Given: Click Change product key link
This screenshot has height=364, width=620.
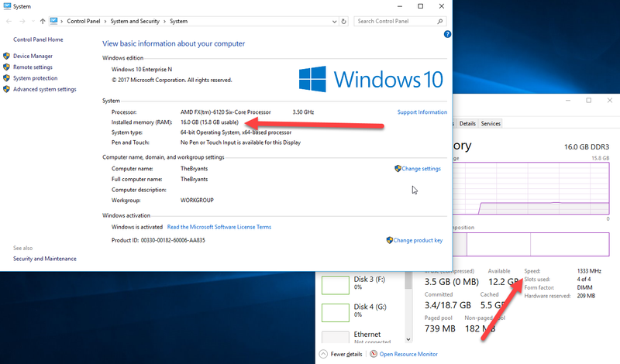Looking at the screenshot, I should tap(417, 240).
